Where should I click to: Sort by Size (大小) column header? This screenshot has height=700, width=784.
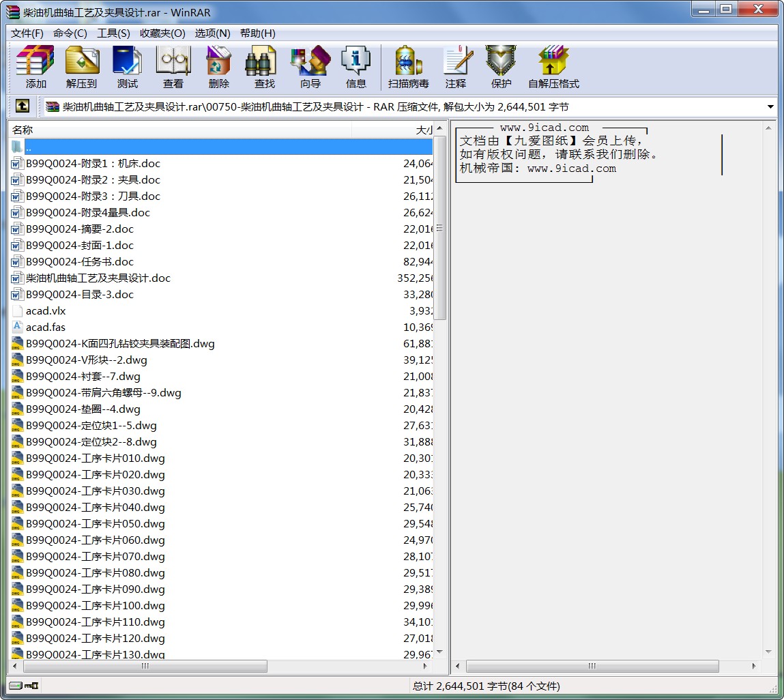point(392,130)
